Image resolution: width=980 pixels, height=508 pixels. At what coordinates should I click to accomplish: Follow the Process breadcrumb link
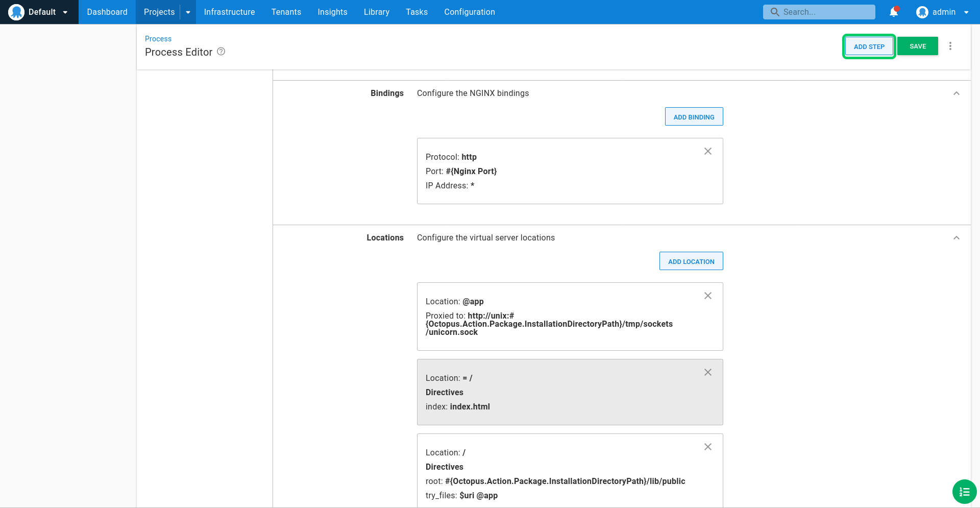click(158, 39)
